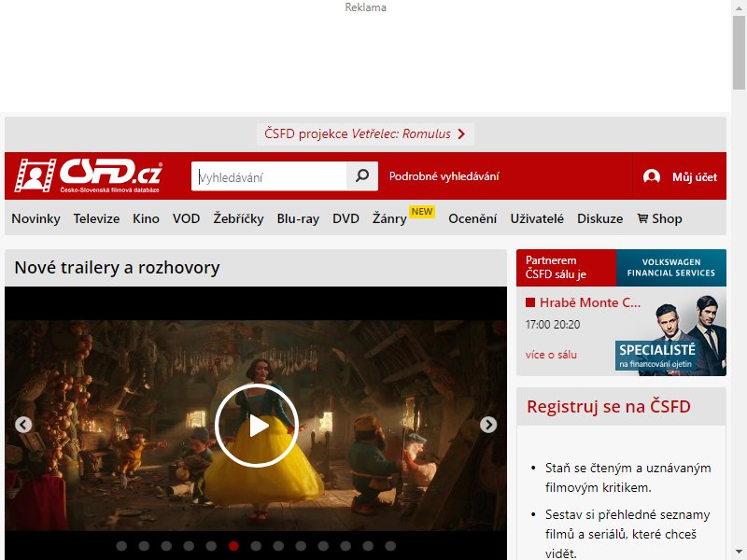The image size is (747, 560).
Task: Click the ČSFD.cz logo
Action: [88, 175]
